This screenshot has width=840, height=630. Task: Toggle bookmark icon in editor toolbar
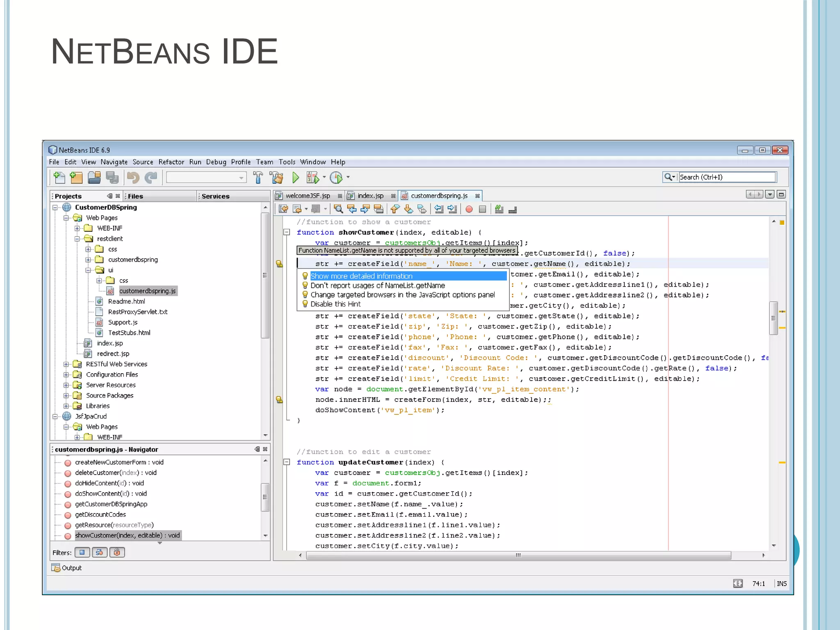[422, 209]
